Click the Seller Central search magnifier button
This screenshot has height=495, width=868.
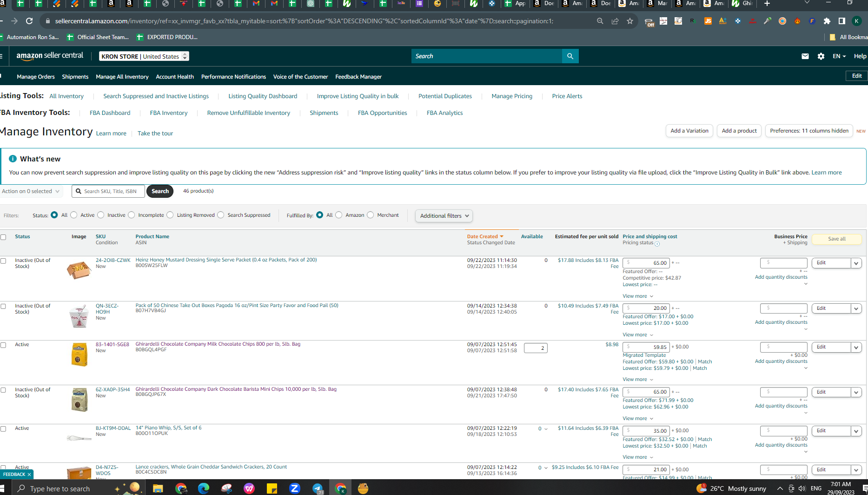[x=570, y=56]
